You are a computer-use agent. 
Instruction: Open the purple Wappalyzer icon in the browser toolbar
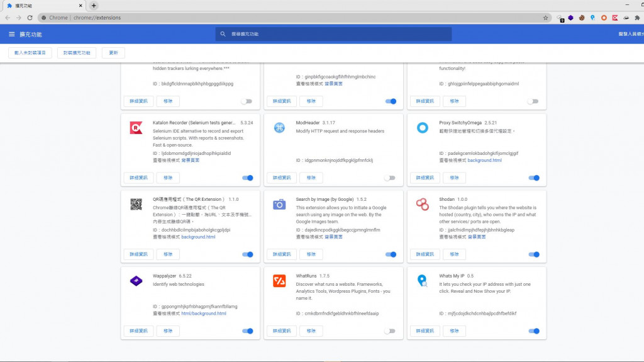click(570, 18)
